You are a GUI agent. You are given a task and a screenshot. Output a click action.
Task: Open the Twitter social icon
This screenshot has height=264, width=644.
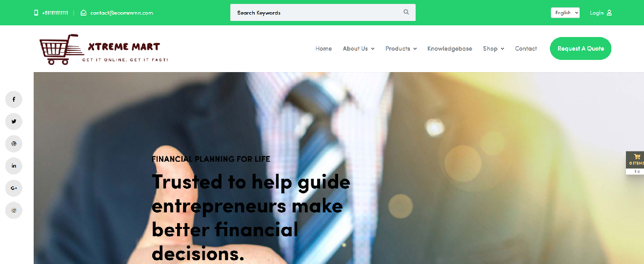coord(14,122)
